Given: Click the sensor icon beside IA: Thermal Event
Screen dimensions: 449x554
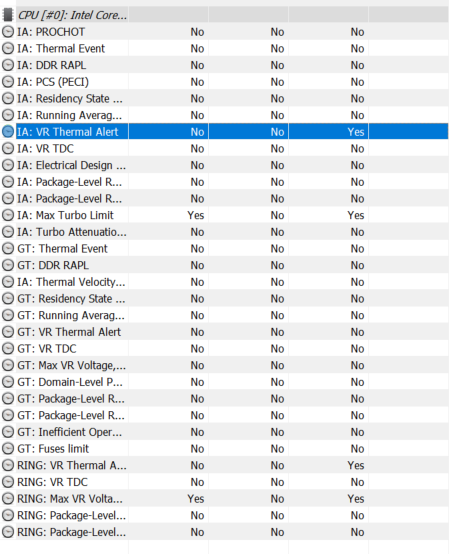Looking at the screenshot, I should click(8, 48).
